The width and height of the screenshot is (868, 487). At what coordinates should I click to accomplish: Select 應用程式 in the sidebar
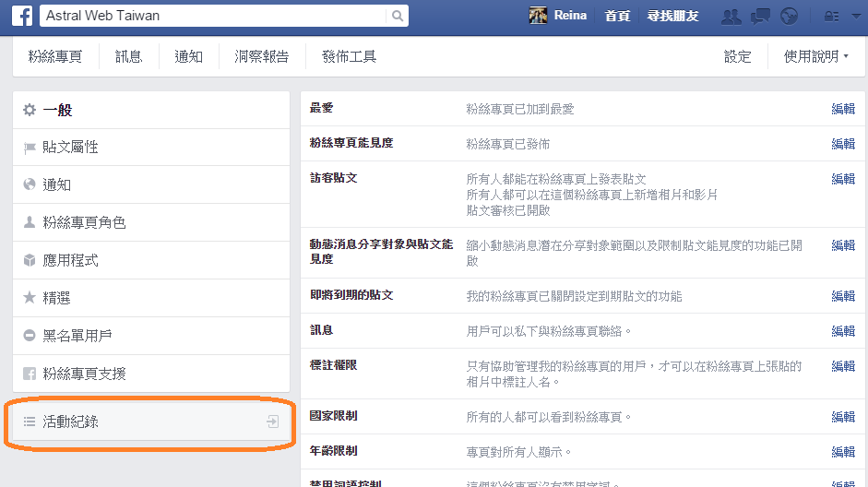151,260
